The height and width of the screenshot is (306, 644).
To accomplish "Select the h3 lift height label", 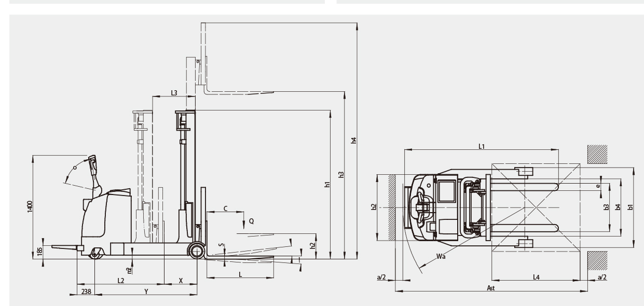I will click(x=341, y=175).
